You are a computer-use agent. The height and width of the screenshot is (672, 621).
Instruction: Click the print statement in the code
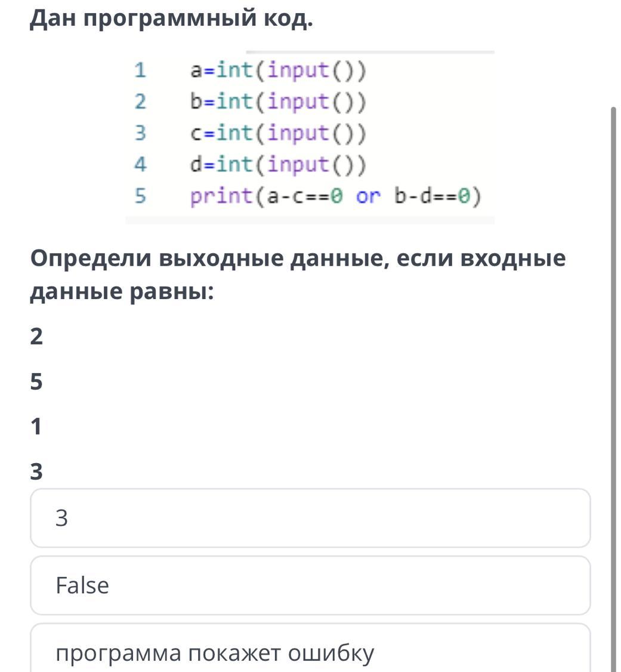coord(335,196)
